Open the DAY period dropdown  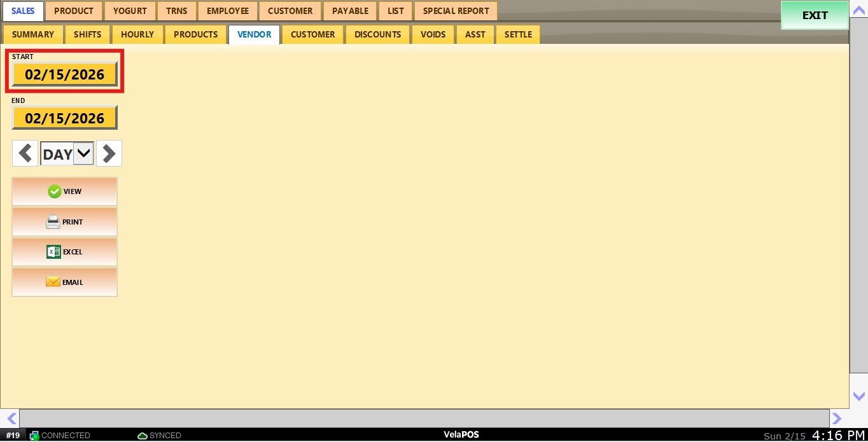[x=83, y=154]
